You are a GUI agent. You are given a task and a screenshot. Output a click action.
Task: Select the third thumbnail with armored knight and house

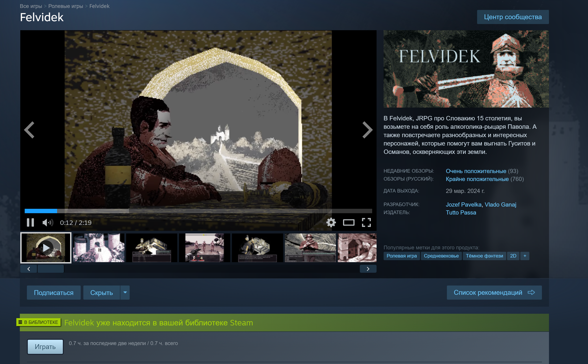(x=152, y=248)
